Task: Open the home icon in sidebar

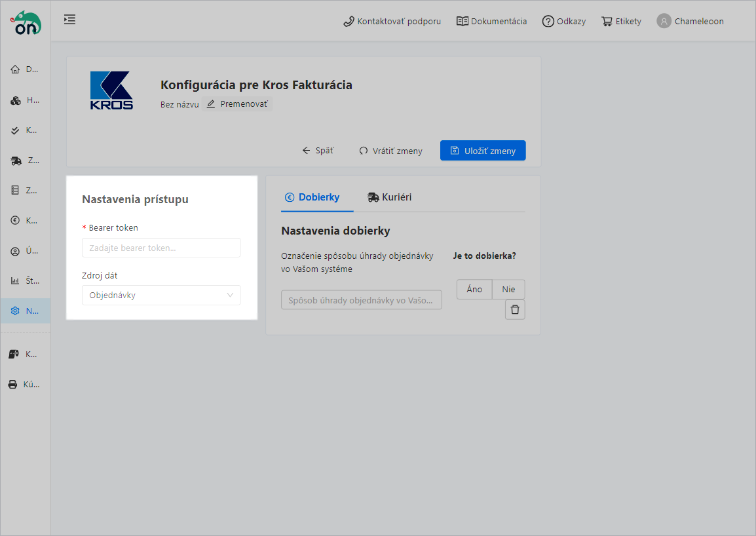Action: pyautogui.click(x=16, y=69)
